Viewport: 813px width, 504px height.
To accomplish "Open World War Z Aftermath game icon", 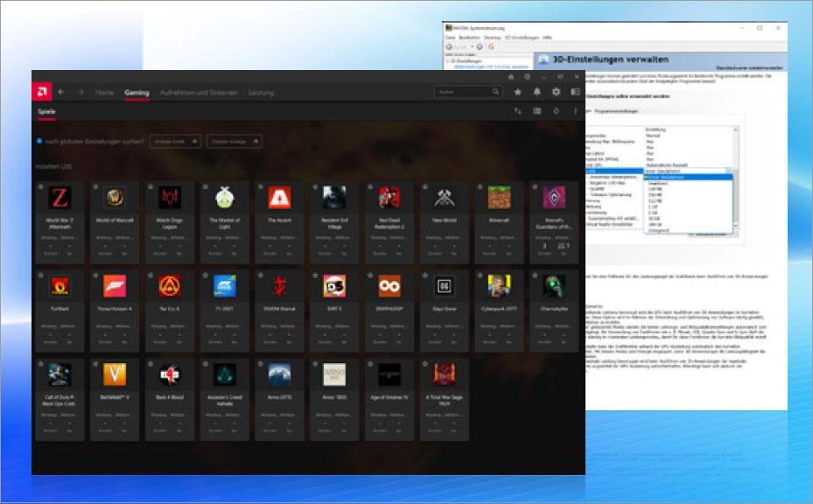I will pyautogui.click(x=60, y=198).
